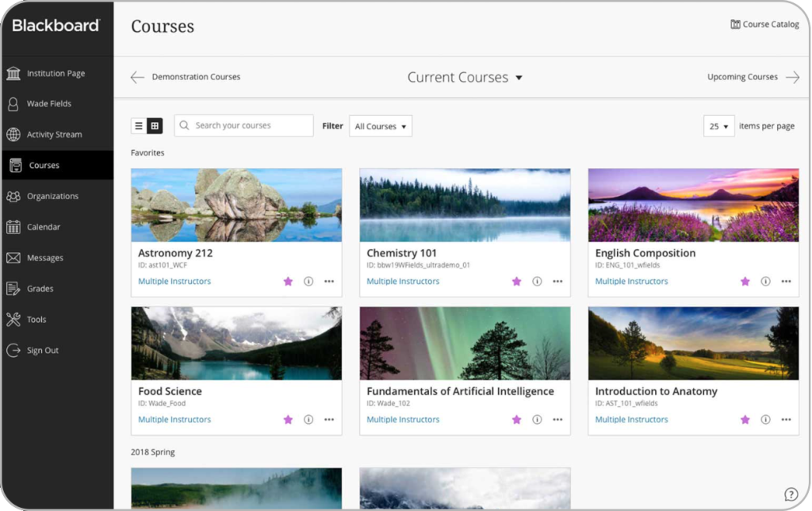This screenshot has height=511, width=812.
Task: Change the 25 items per page dropdown
Action: (718, 126)
